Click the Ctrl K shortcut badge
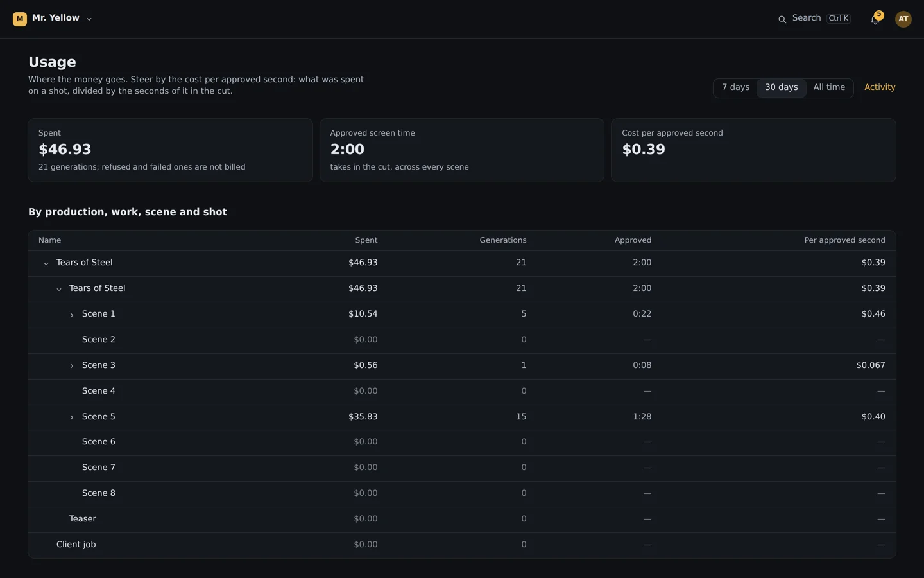The image size is (924, 578). pos(839,19)
